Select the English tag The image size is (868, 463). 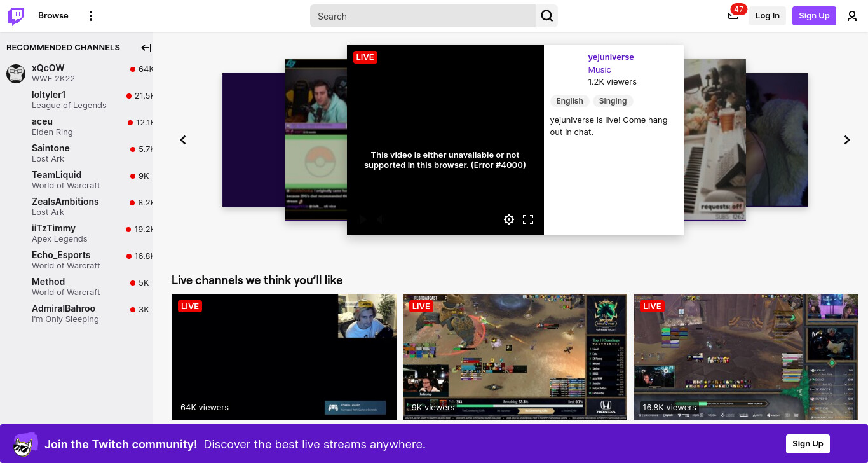tap(569, 101)
